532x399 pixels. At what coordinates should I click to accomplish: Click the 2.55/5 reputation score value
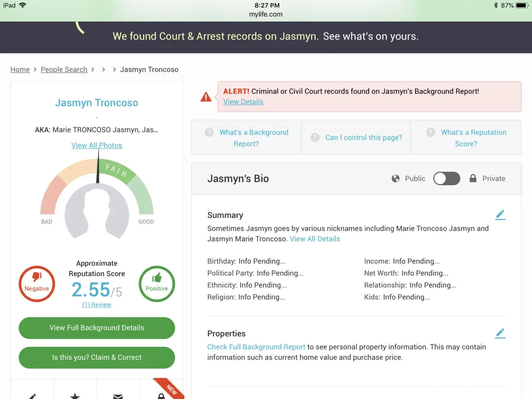point(97,290)
